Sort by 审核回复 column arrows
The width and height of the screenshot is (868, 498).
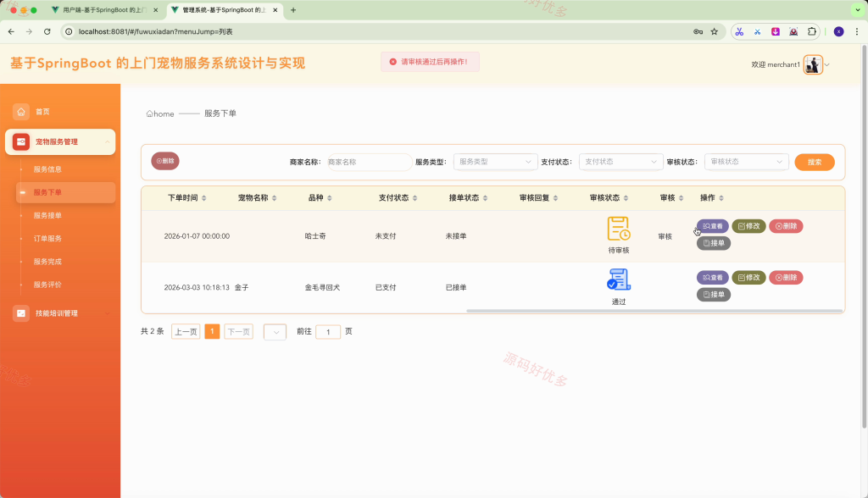[x=555, y=198]
